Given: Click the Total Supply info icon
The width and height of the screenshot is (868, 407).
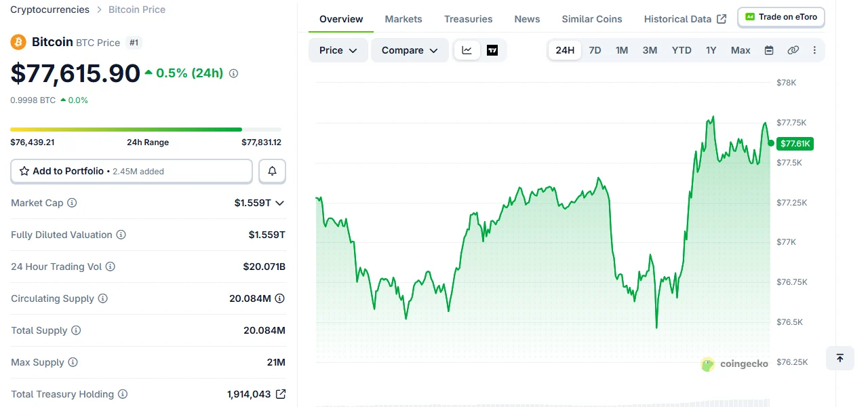Looking at the screenshot, I should tap(76, 330).
